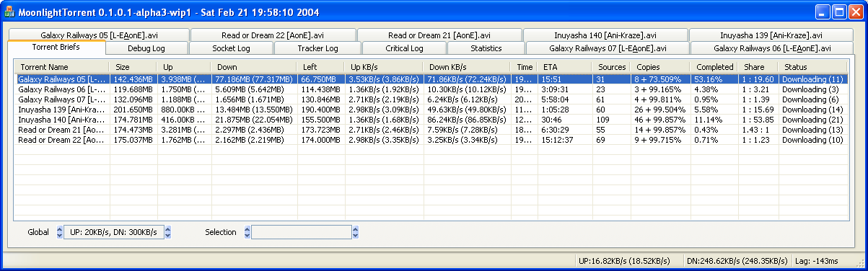Click the left stepper of Selection field
The image size is (868, 271).
(x=247, y=232)
